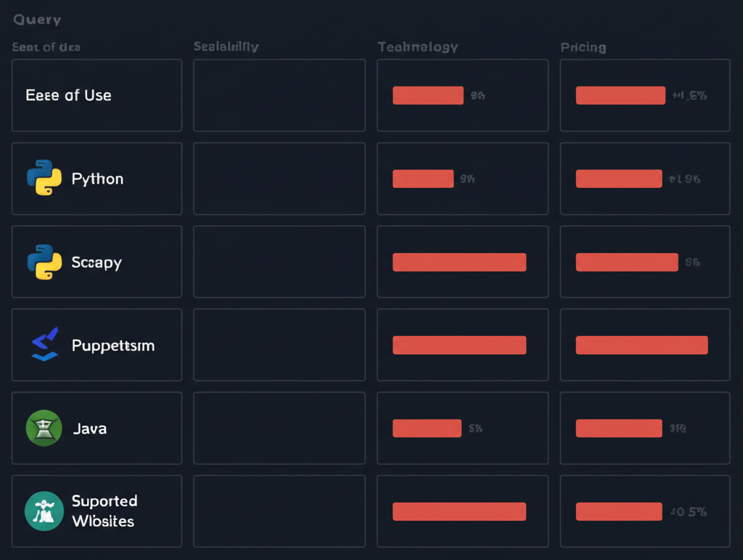Select the Technology column header

(x=418, y=46)
